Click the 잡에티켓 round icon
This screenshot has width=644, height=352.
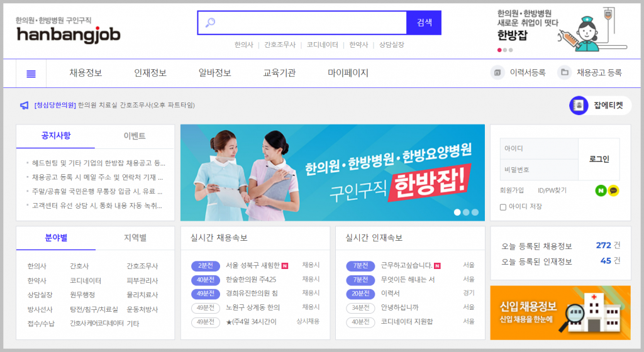tap(579, 106)
